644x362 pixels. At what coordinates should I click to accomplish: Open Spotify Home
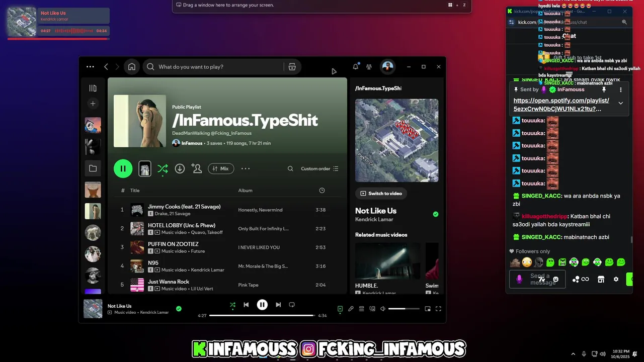pyautogui.click(x=132, y=66)
